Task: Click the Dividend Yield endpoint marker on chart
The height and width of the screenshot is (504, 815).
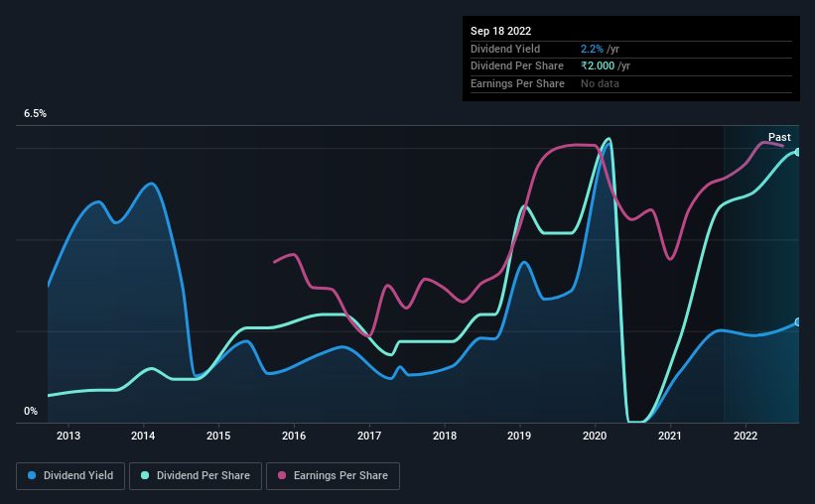Action: [x=798, y=322]
